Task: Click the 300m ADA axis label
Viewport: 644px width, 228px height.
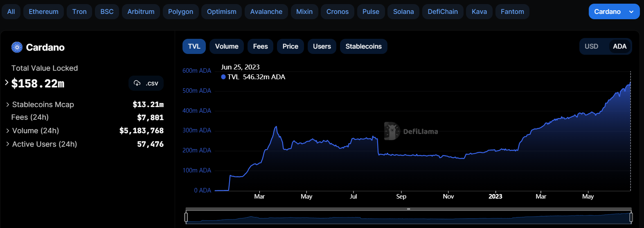Action: point(197,130)
